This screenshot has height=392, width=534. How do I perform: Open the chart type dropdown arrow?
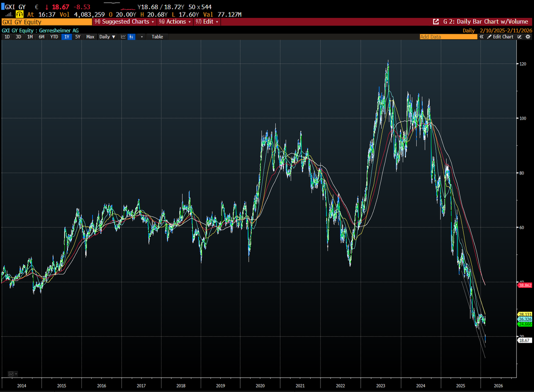tap(142, 37)
